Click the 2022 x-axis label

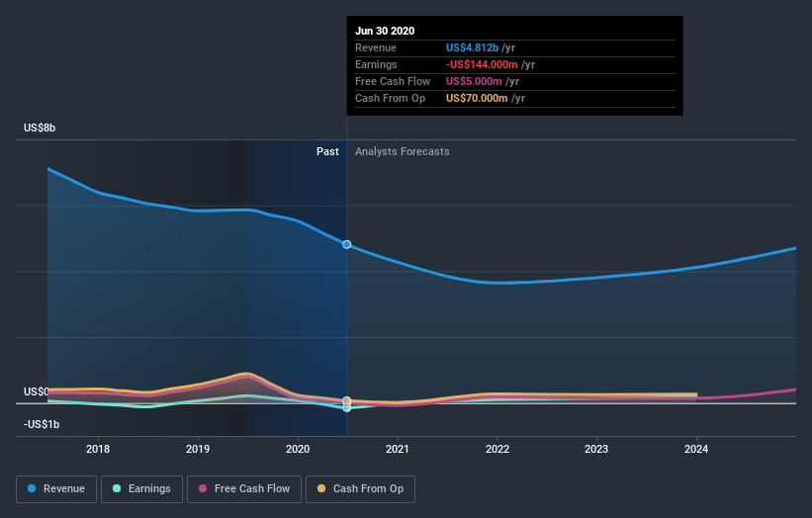[x=497, y=449]
